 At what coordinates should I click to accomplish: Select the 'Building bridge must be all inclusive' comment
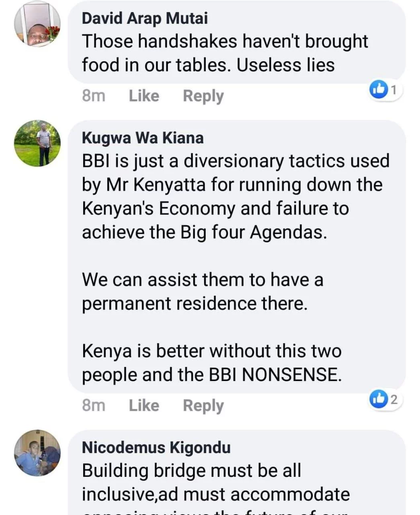(x=215, y=482)
